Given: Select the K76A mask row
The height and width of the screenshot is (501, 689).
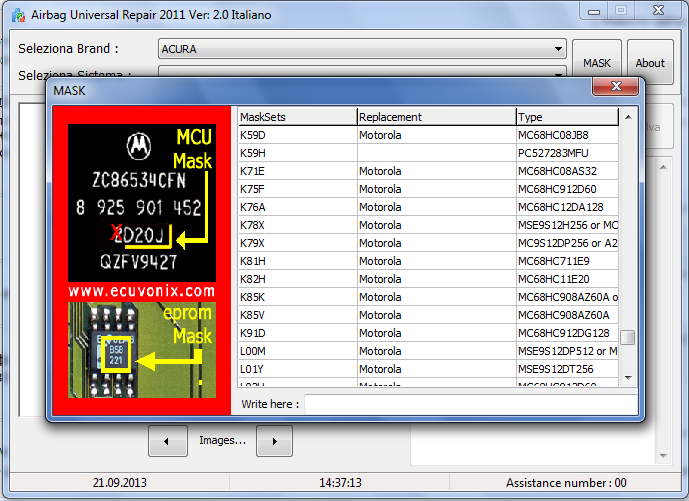Looking at the screenshot, I should click(x=428, y=207).
